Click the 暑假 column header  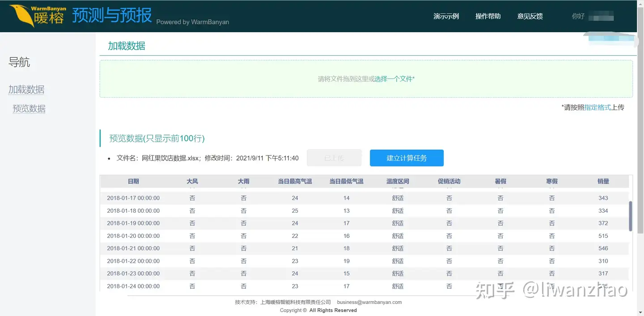click(500, 181)
